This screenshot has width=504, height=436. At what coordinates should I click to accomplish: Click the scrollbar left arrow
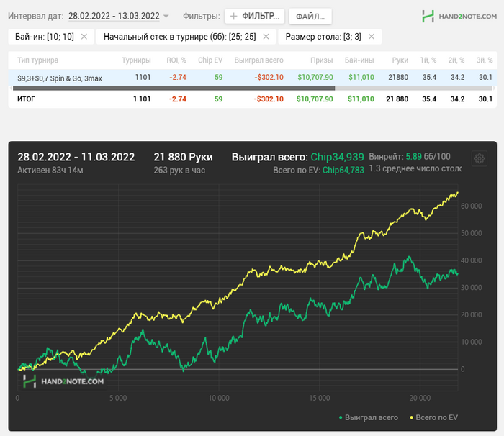11,88
